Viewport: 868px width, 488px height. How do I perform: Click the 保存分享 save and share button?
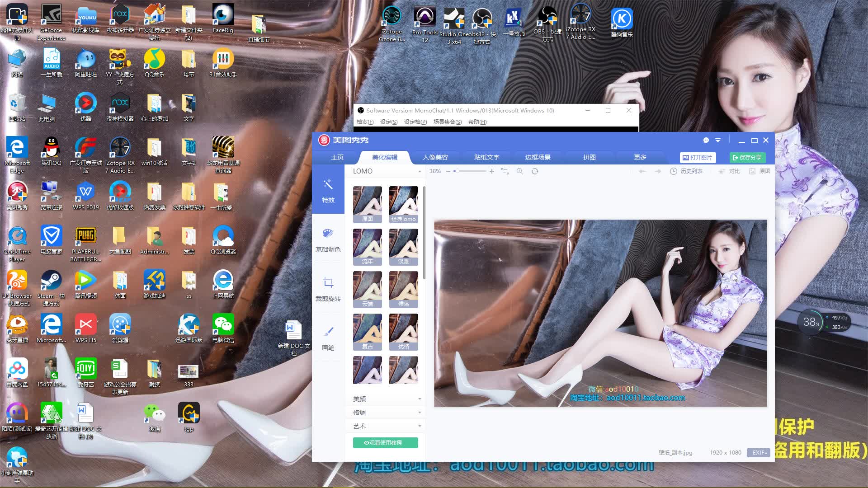pos(747,157)
